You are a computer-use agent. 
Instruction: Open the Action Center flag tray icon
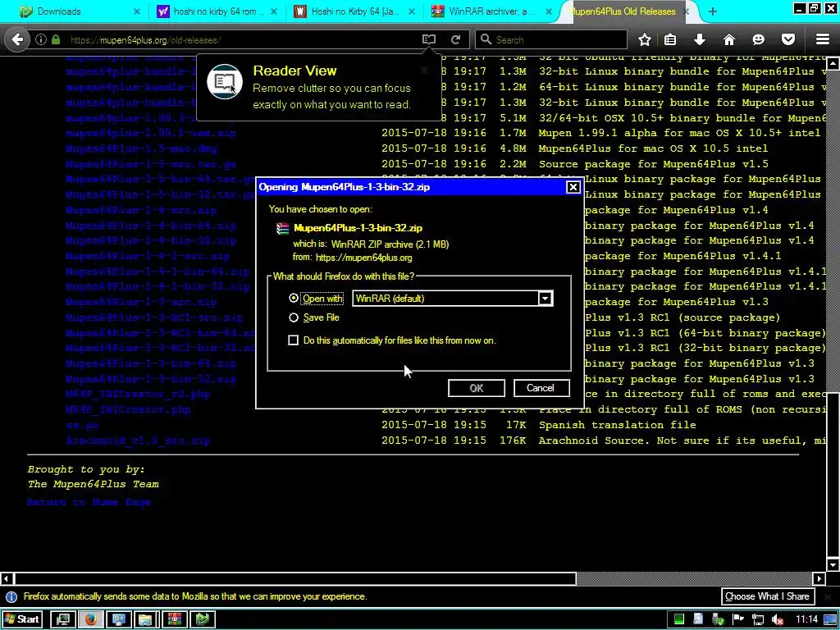[738, 619]
